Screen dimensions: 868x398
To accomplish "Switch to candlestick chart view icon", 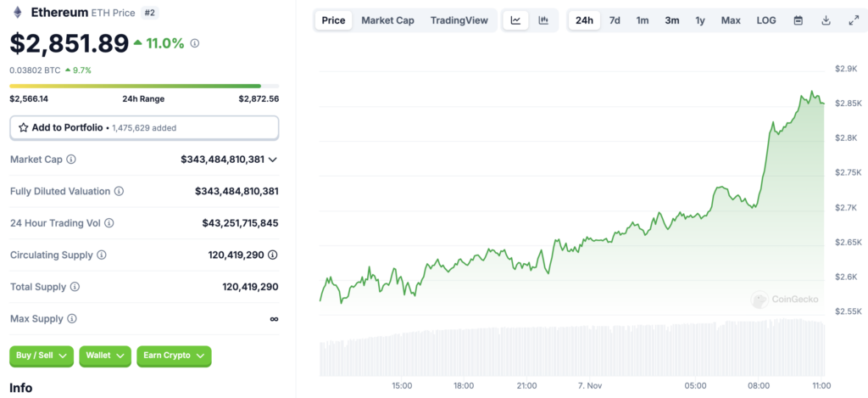I will [x=543, y=20].
